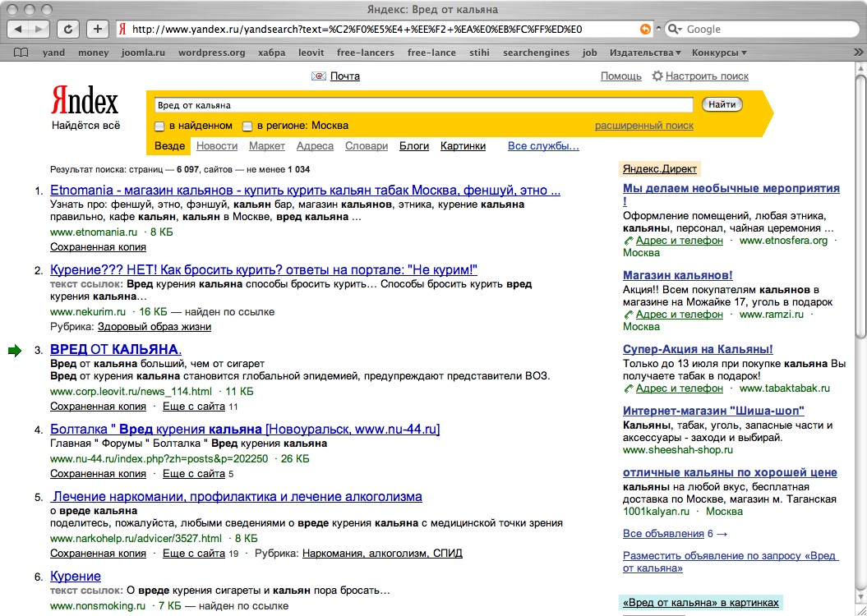Click the Yandex logo
Image resolution: width=867 pixels, height=616 pixels.
pyautogui.click(x=85, y=101)
